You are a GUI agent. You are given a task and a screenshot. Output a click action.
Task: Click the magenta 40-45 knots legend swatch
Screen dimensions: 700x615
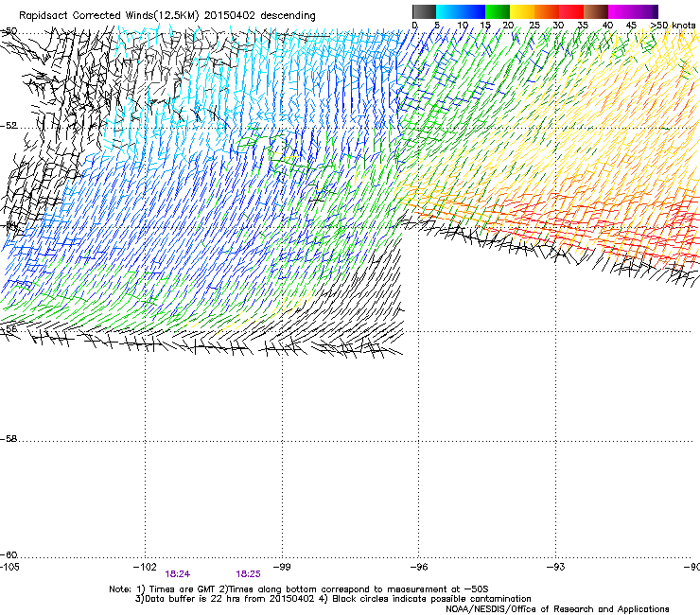coord(621,11)
